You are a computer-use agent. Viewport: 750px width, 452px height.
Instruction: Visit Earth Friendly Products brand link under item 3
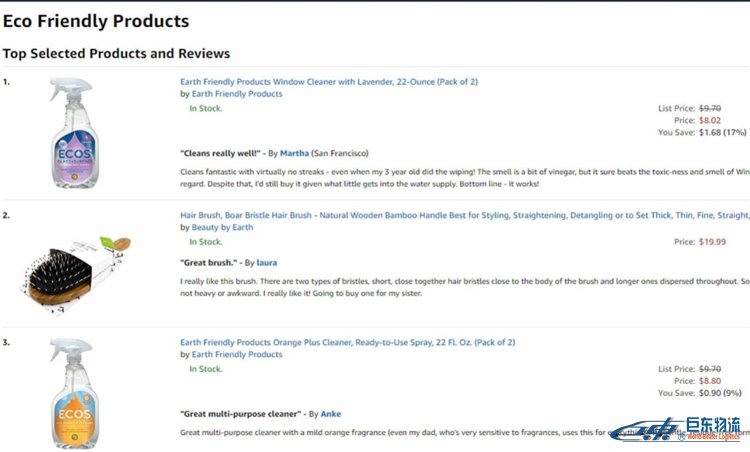click(x=237, y=354)
